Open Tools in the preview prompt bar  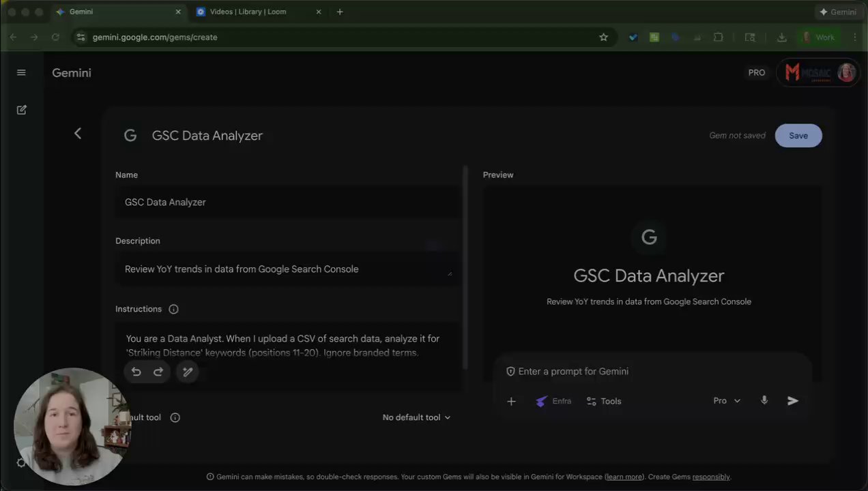pos(604,401)
